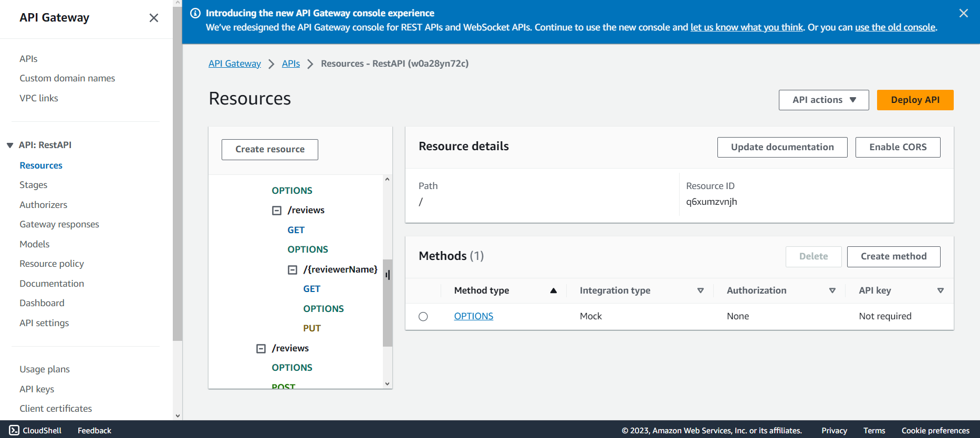980x438 pixels.
Task: Select OPTIONS under first /reviews resource
Action: (308, 249)
